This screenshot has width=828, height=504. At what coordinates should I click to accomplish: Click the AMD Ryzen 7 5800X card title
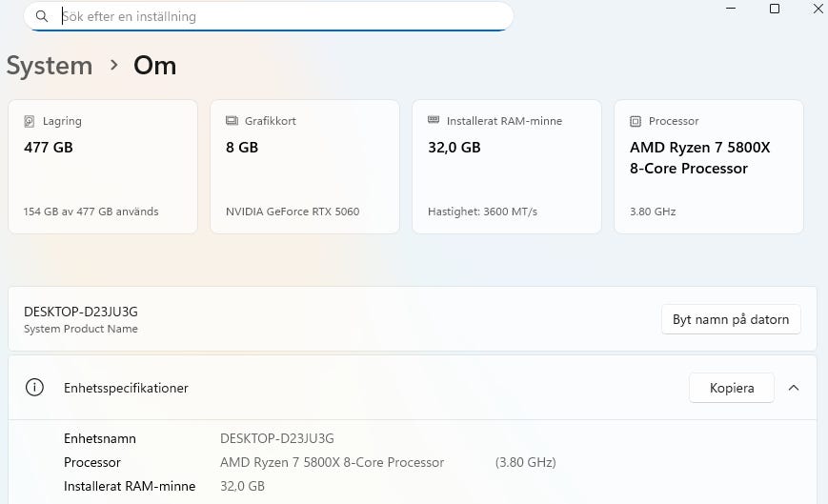point(699,158)
